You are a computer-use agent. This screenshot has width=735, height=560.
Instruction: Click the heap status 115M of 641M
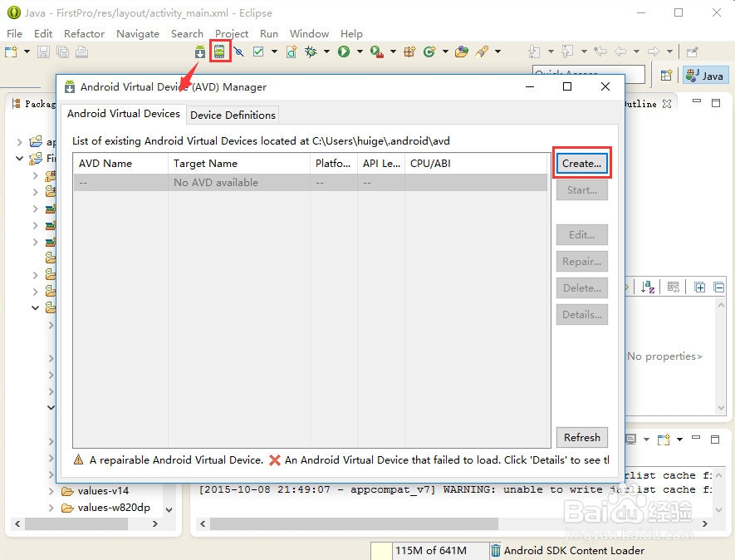(430, 550)
